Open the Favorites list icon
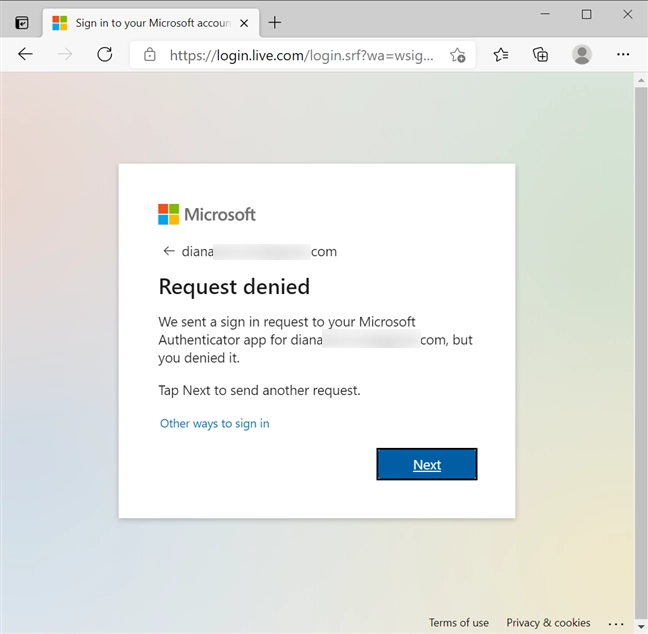The width and height of the screenshot is (648, 634). click(x=501, y=54)
